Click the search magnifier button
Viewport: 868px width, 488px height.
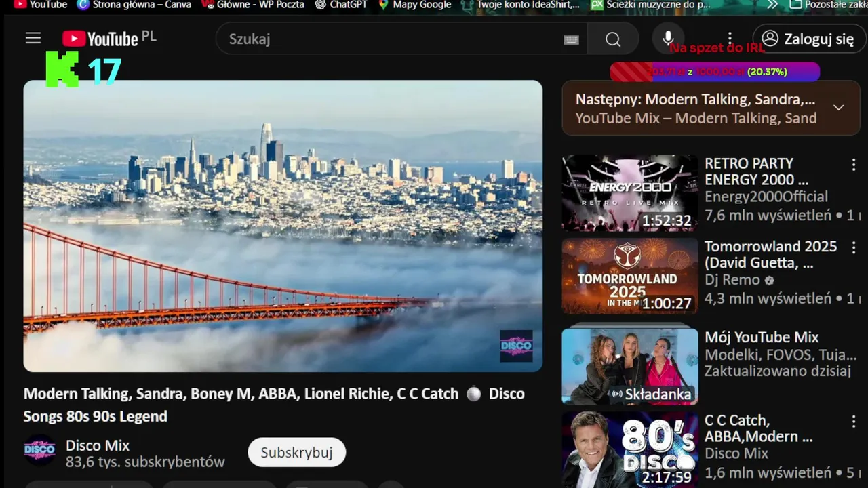click(613, 39)
